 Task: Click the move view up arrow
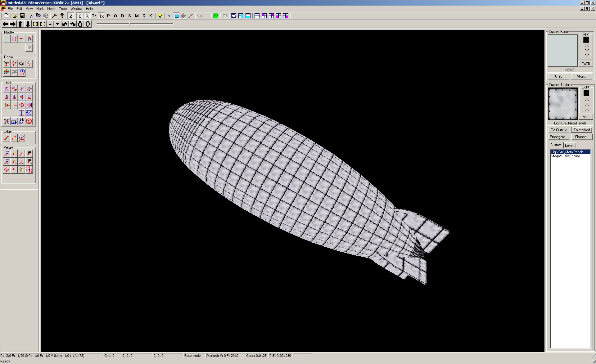point(20,24)
